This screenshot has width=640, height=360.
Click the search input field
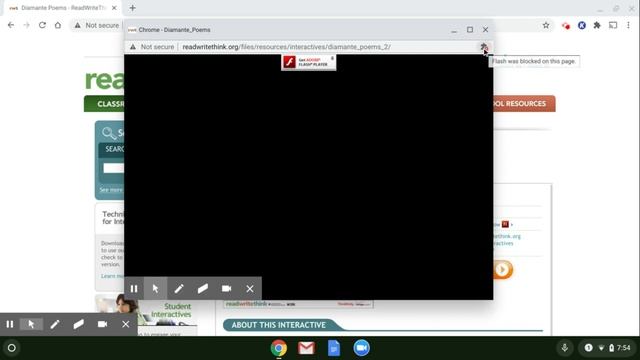114,168
